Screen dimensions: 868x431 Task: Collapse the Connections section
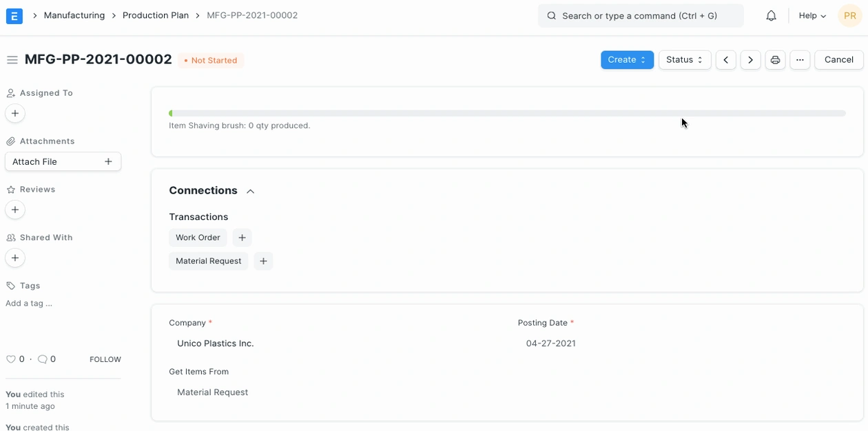pos(251,191)
